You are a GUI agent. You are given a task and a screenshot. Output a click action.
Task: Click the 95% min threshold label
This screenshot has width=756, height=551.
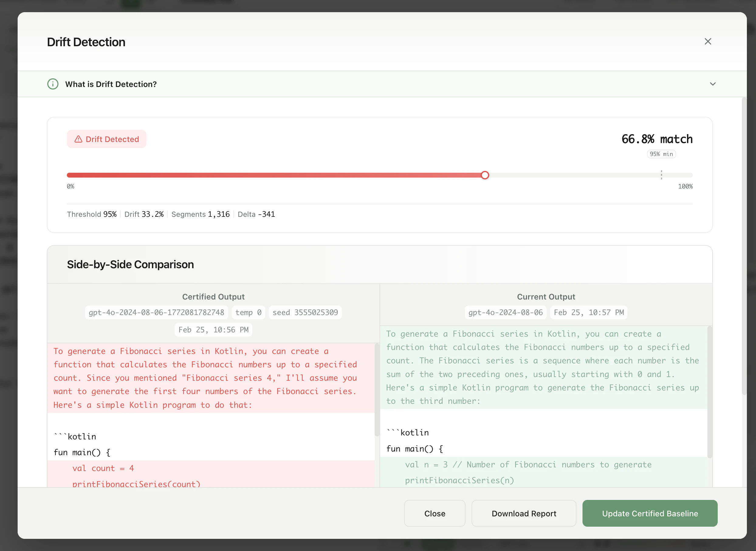coord(661,154)
